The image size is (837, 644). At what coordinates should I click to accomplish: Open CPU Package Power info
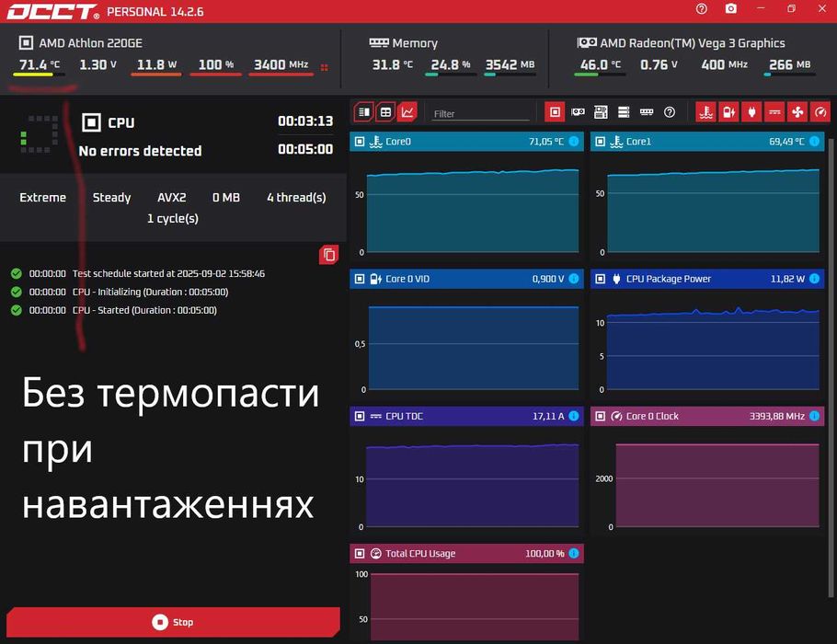[x=815, y=279]
